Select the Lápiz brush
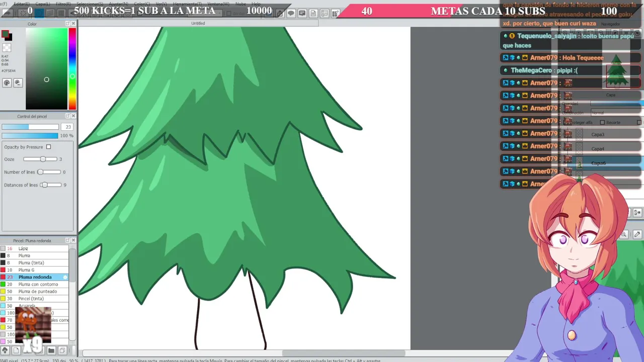Screen dimensions: 644x362 click(34, 248)
